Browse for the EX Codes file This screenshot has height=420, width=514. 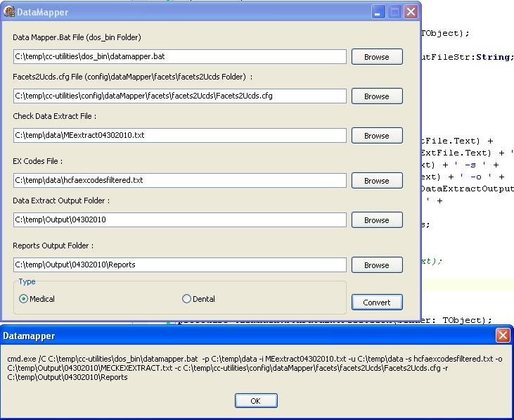pyautogui.click(x=377, y=180)
